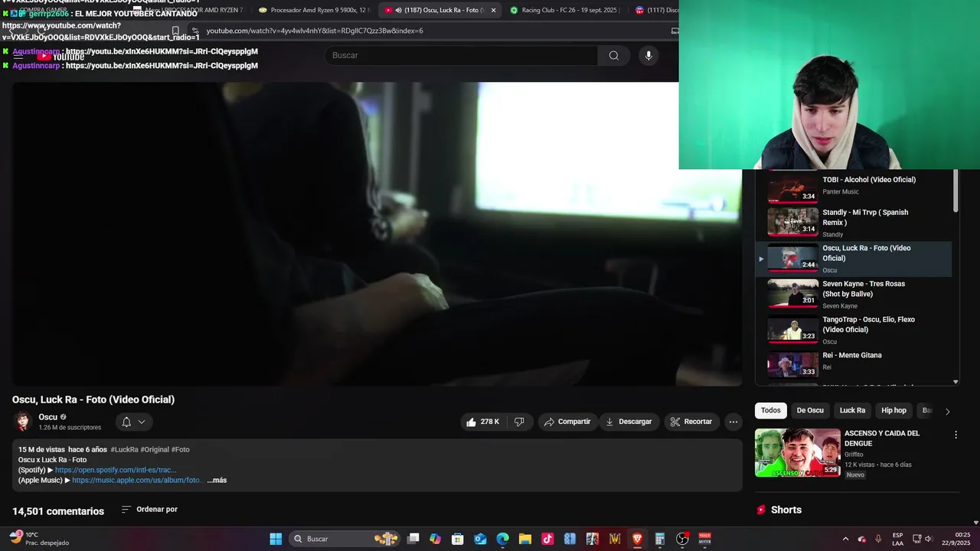
Task: Select the Luck Ra filter chip
Action: pos(852,411)
